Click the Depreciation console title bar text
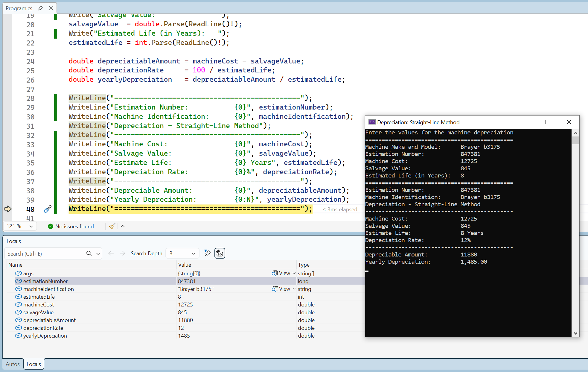The height and width of the screenshot is (372, 588). pos(418,122)
